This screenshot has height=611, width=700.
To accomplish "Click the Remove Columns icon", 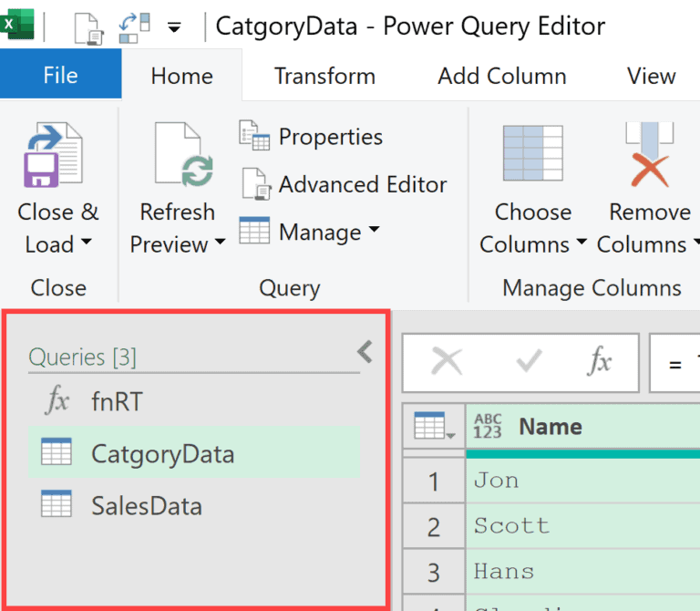I will 650,154.
